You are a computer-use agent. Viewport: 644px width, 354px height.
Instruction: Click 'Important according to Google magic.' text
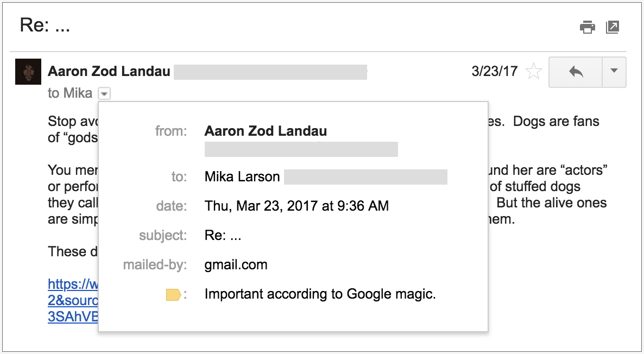click(x=320, y=294)
